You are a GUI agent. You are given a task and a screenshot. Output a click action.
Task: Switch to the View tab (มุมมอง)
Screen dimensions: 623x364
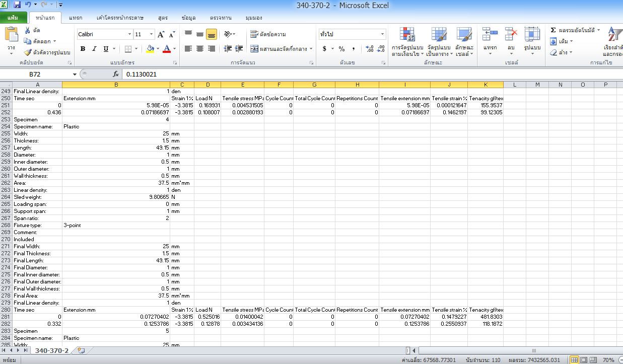pyautogui.click(x=254, y=18)
